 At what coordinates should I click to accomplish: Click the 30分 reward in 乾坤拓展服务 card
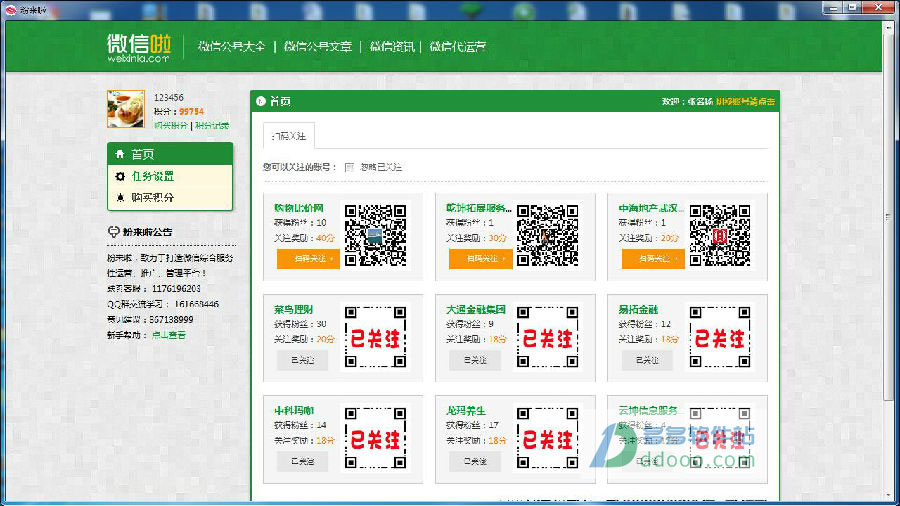(x=497, y=238)
